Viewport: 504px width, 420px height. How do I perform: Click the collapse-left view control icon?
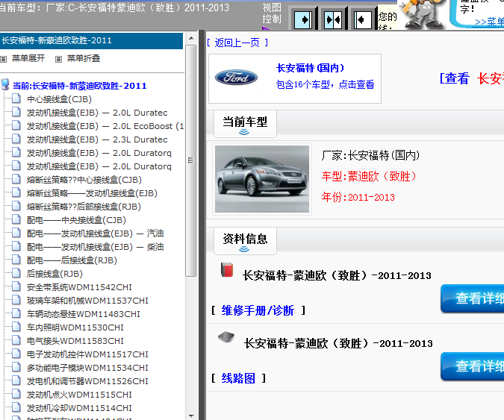coord(363,18)
